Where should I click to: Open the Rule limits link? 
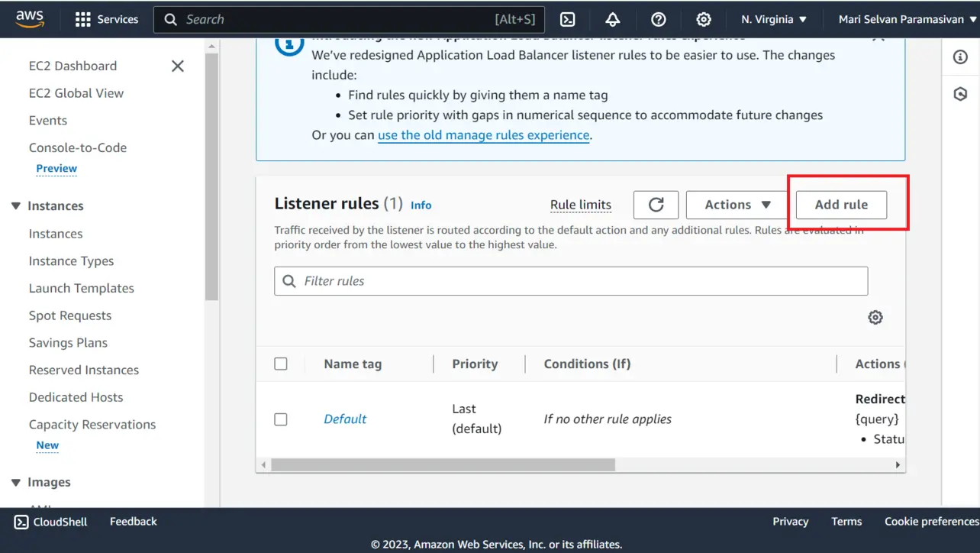[x=581, y=205]
